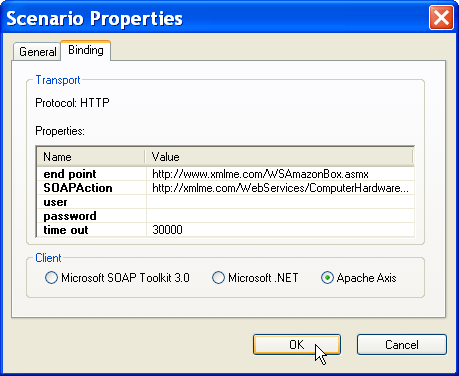Image resolution: width=459 pixels, height=376 pixels.
Task: Confirm with the OK button
Action: (x=297, y=344)
